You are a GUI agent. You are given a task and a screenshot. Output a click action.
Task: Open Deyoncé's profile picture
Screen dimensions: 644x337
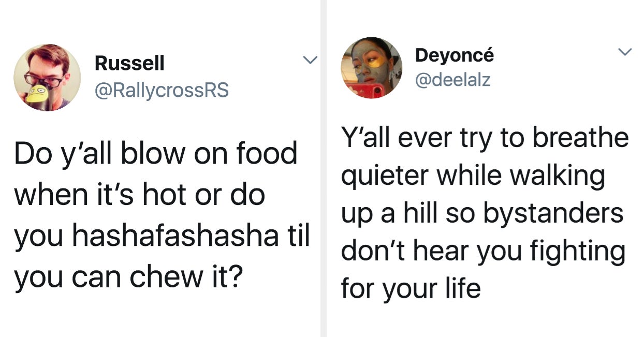coord(371,68)
